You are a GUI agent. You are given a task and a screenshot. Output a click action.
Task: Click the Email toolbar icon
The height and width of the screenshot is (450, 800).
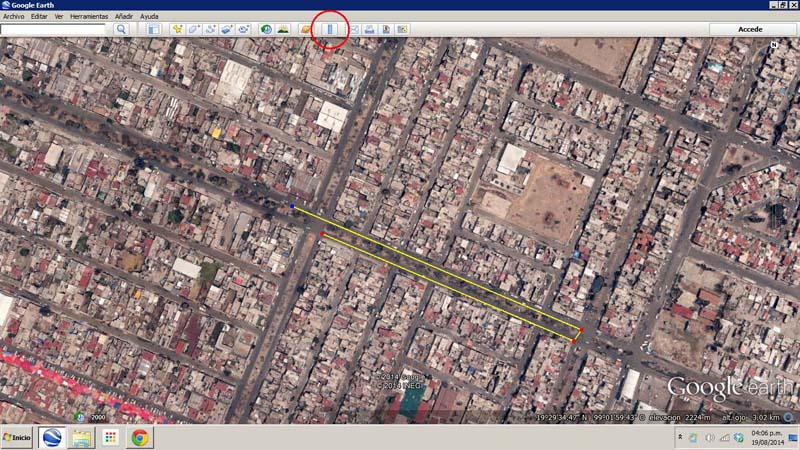354,30
